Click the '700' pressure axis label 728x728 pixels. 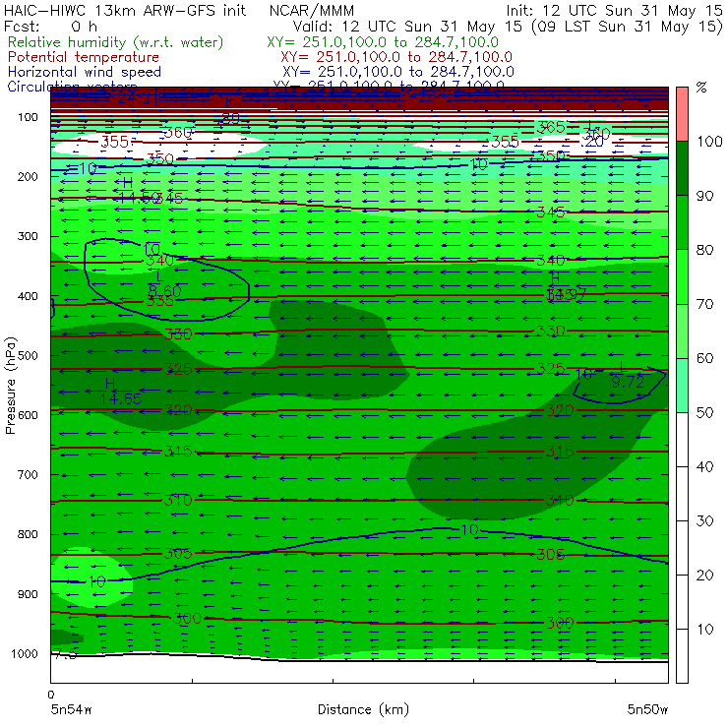coord(29,475)
